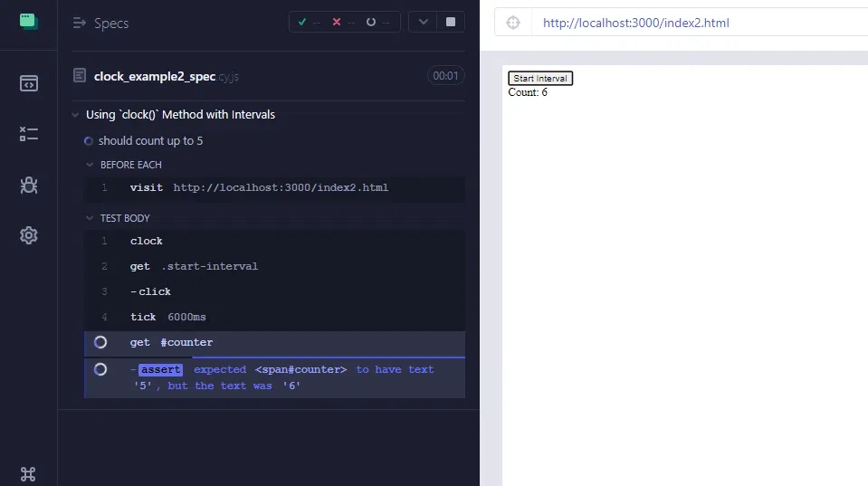Image resolution: width=868 pixels, height=486 pixels.
Task: Click the running spinner beside test title
Action: pos(89,141)
